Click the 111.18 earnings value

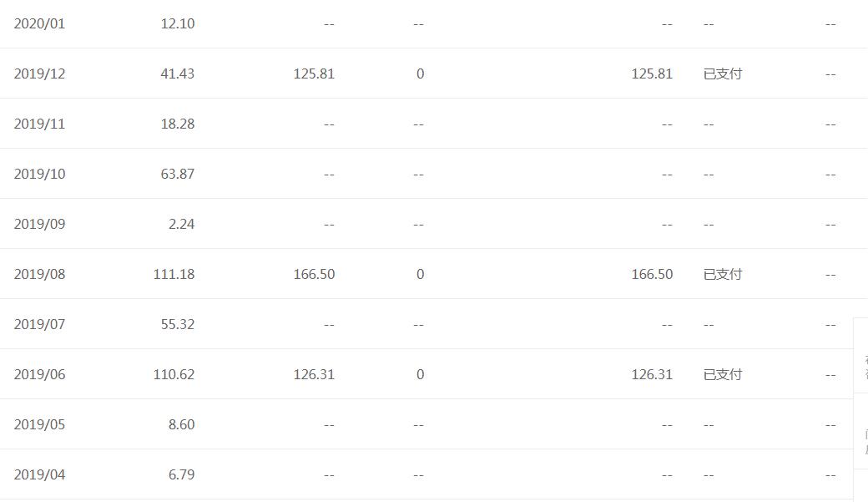click(x=174, y=274)
